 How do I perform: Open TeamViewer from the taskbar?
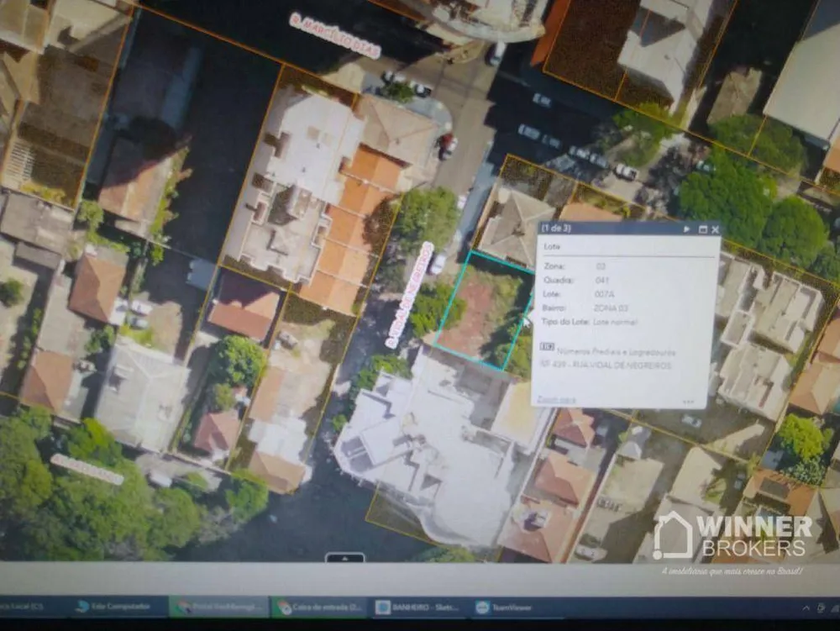click(504, 607)
